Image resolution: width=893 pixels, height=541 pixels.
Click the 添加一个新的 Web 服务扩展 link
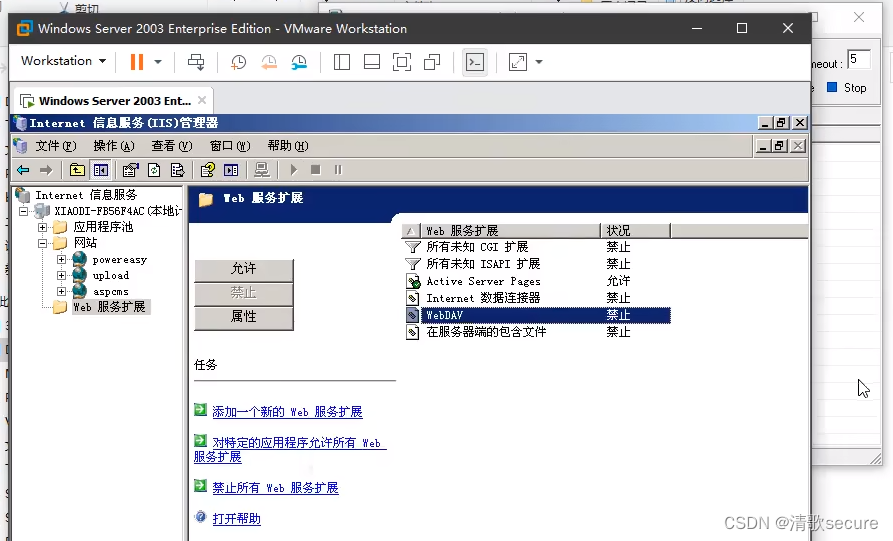click(287, 412)
